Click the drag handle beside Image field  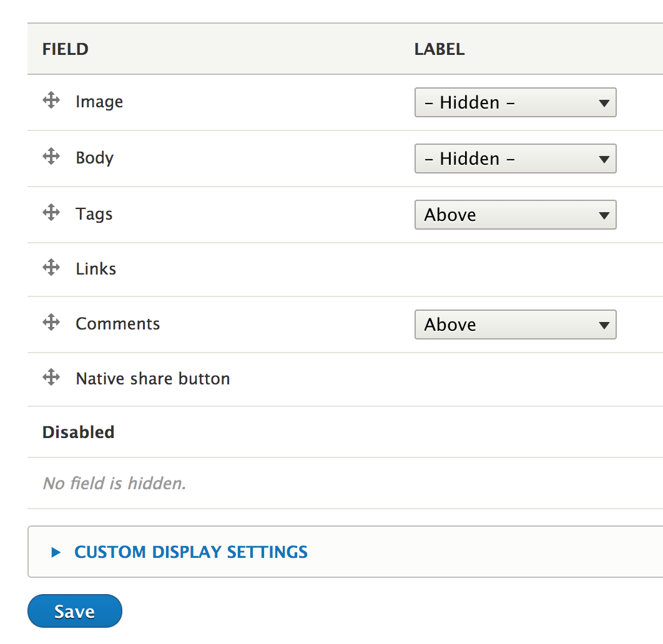51,100
